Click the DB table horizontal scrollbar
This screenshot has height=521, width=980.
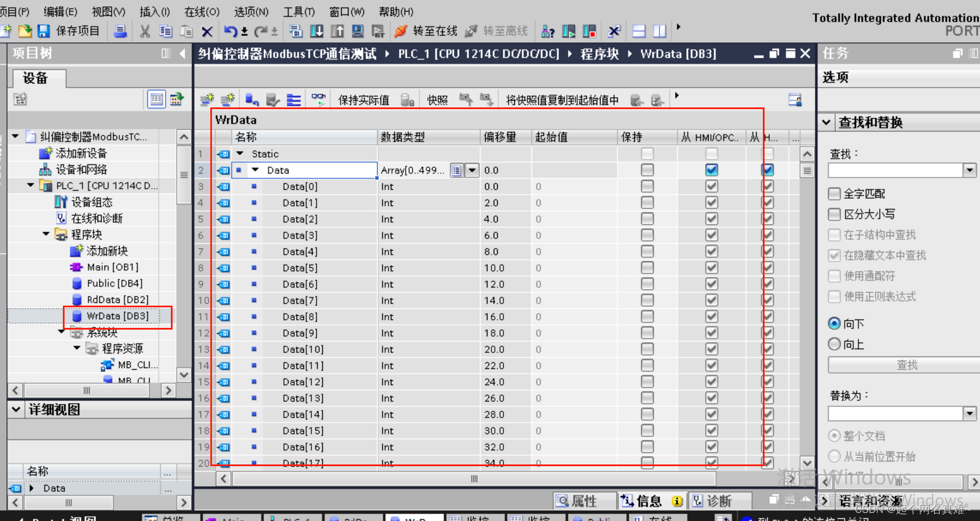474,479
